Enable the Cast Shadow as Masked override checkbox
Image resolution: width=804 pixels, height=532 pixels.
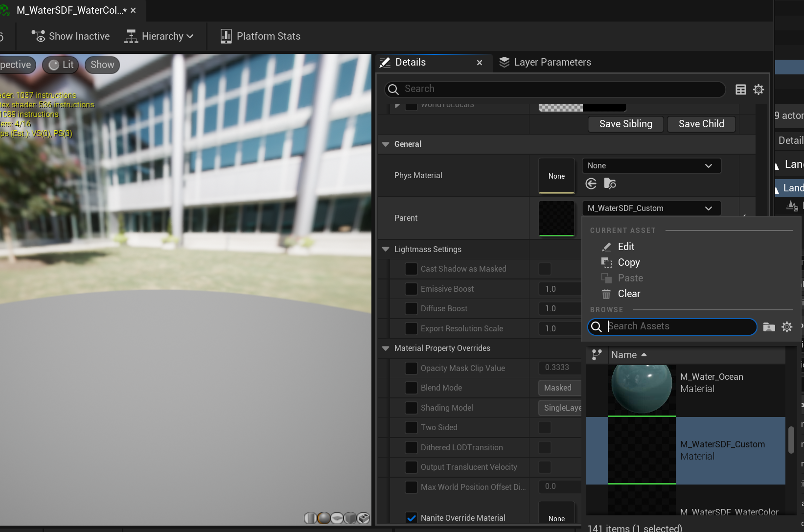411,269
